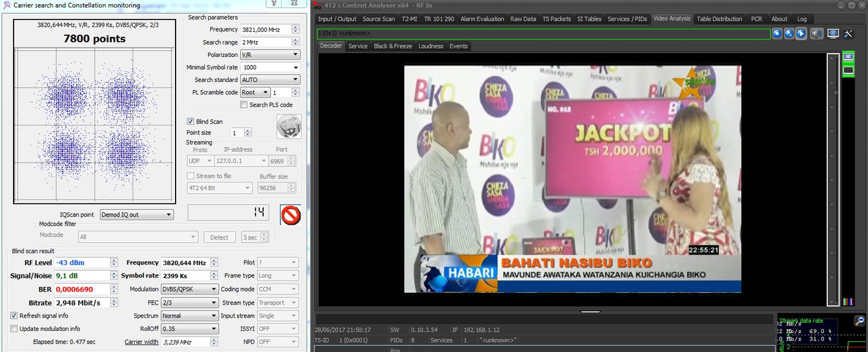Toggle Refresh signal info checkbox

pyautogui.click(x=14, y=315)
